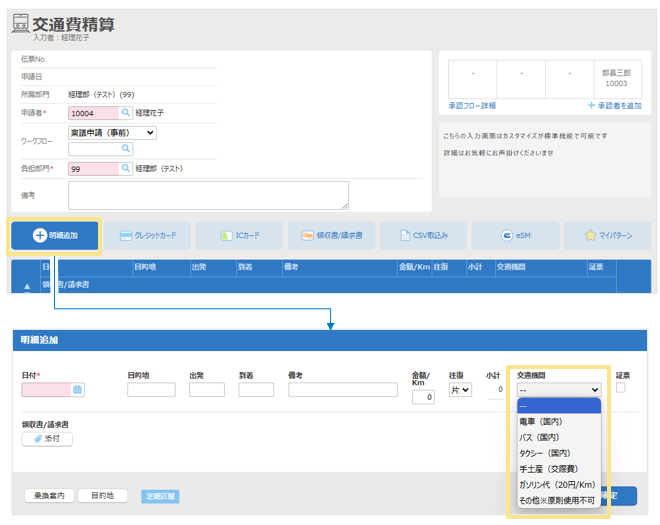Expand the 交通機関 combo box

558,390
